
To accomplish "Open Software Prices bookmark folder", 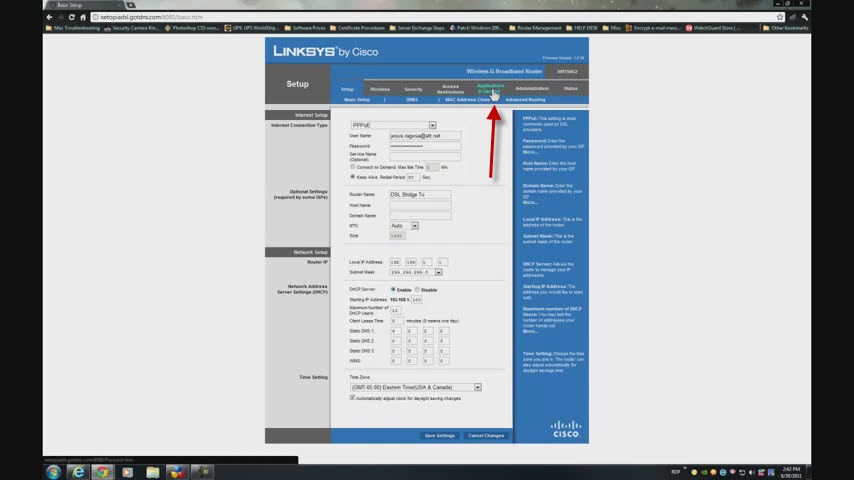I will coord(304,28).
